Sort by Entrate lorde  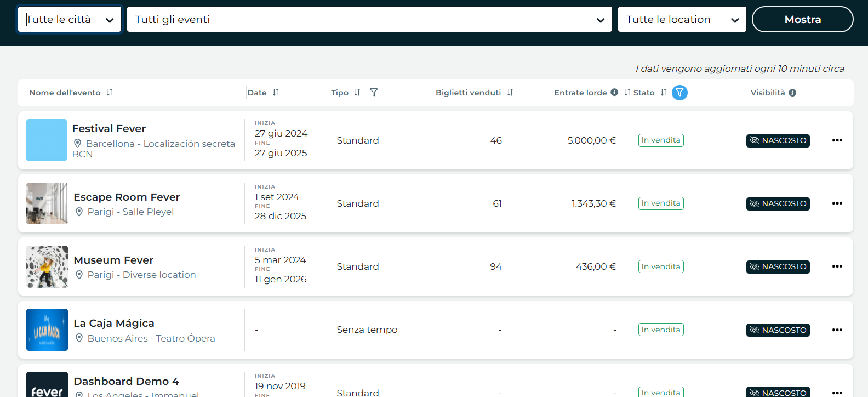627,93
